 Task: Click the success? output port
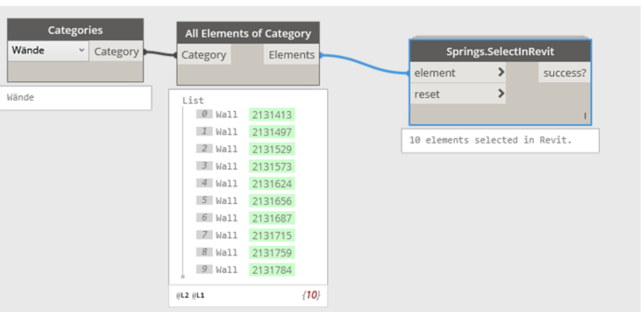(x=564, y=73)
